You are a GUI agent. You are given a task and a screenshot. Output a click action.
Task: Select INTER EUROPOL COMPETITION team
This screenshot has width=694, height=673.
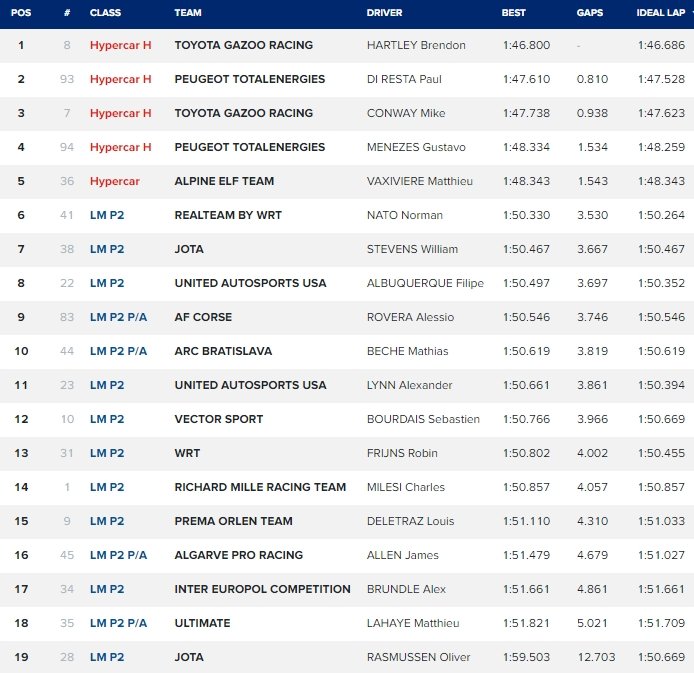click(x=262, y=590)
